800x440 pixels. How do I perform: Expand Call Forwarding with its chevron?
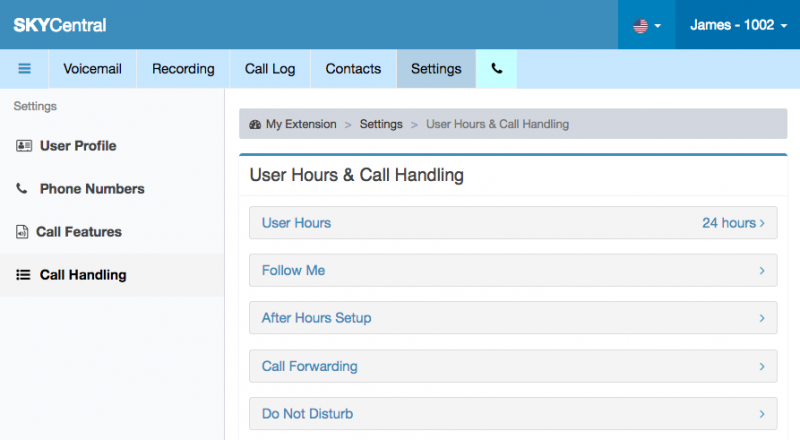[762, 366]
